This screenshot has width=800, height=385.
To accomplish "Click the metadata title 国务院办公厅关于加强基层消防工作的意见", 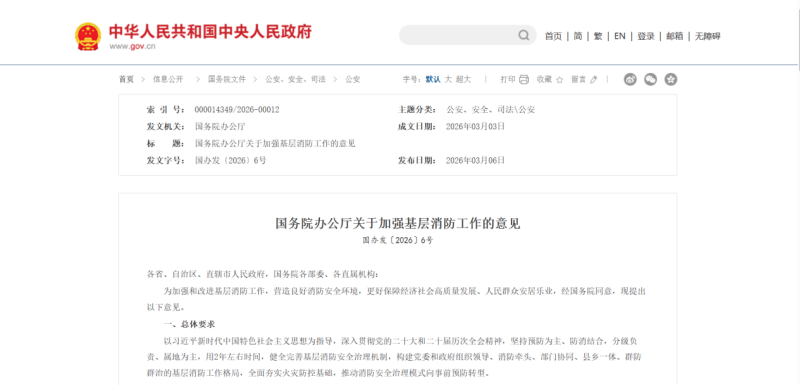I will (275, 143).
